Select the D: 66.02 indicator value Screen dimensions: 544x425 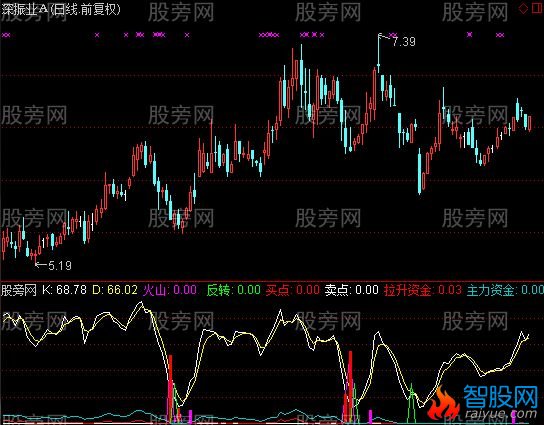point(114,289)
